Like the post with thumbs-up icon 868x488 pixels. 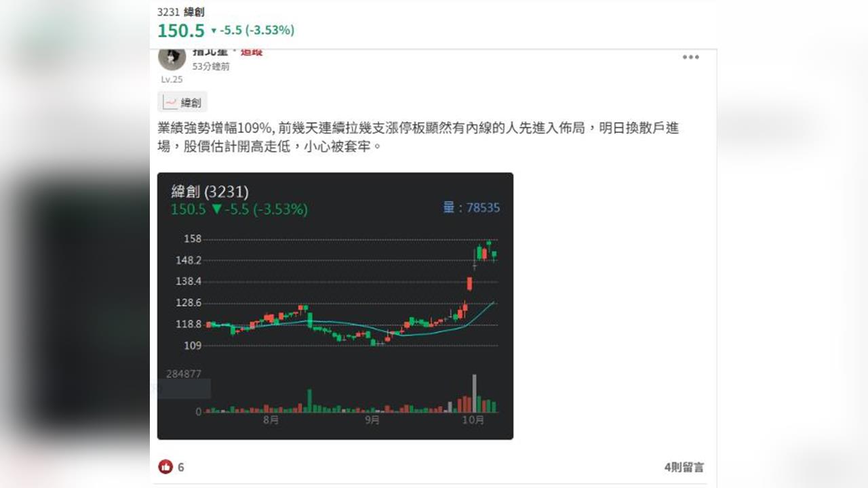pos(165,466)
